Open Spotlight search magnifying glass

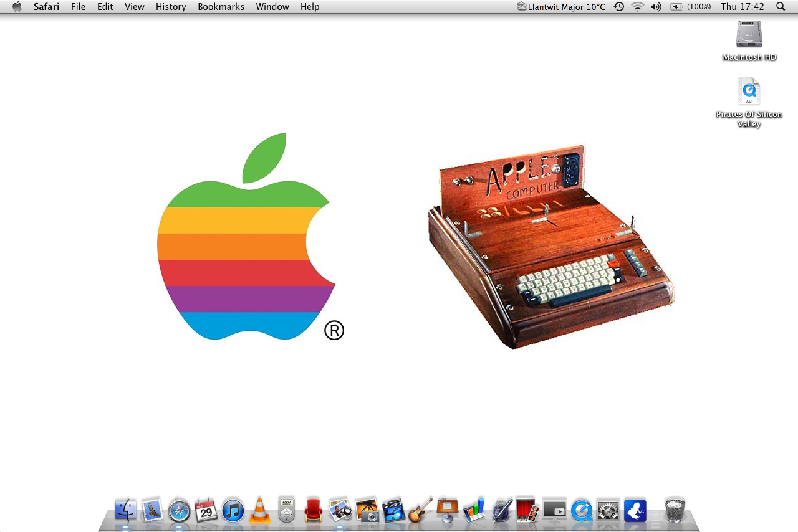click(781, 7)
